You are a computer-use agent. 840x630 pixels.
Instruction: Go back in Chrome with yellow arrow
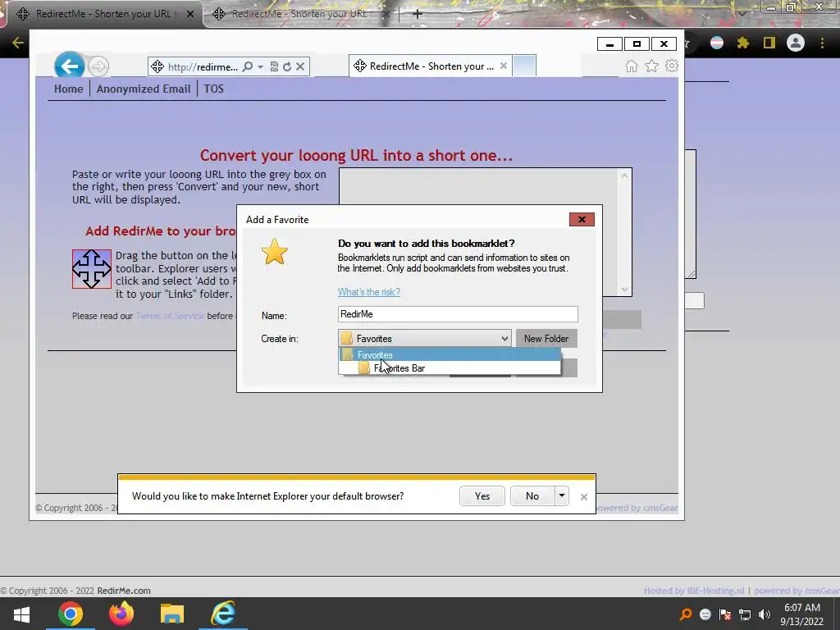point(18,43)
